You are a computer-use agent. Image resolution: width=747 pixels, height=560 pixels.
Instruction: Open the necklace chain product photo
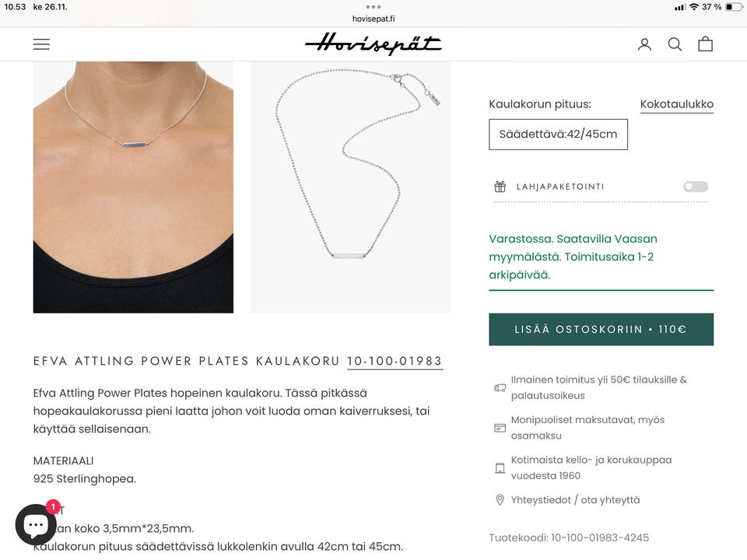[349, 187]
